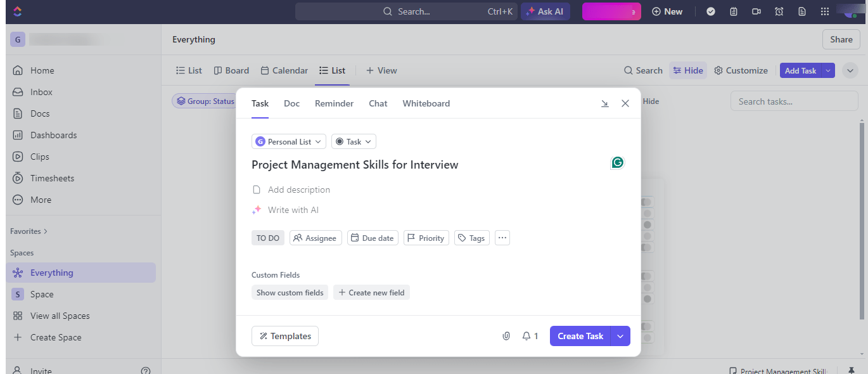Open the Create Task dropdown arrow
868x374 pixels.
pyautogui.click(x=621, y=336)
